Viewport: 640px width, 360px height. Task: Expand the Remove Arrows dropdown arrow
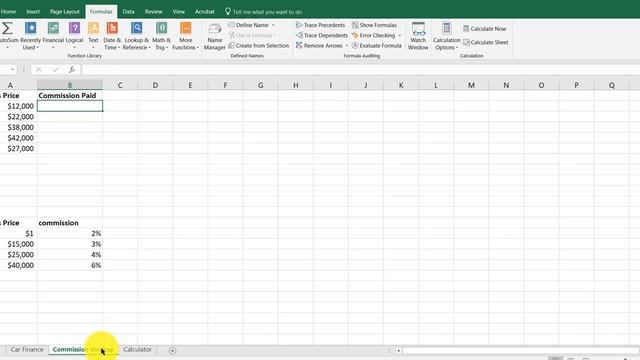click(x=347, y=46)
